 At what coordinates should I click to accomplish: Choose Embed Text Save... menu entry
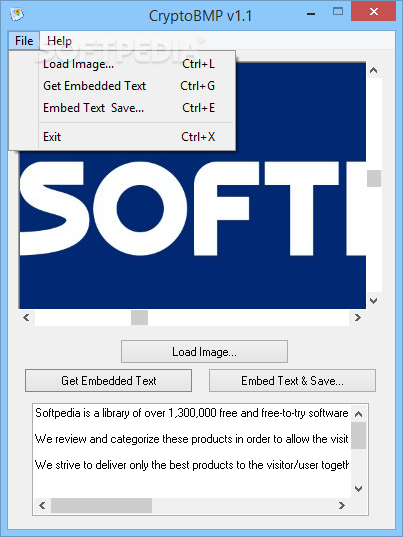(x=122, y=108)
